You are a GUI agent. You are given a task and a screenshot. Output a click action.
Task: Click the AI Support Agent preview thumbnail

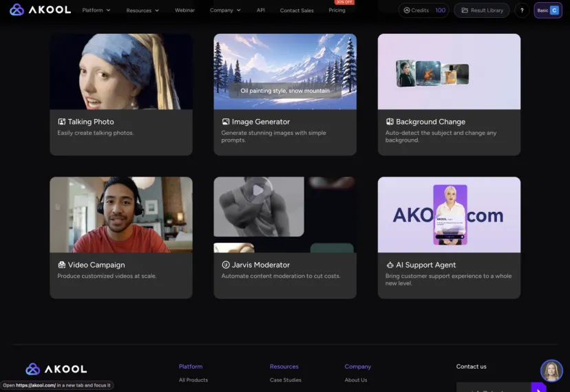(449, 215)
